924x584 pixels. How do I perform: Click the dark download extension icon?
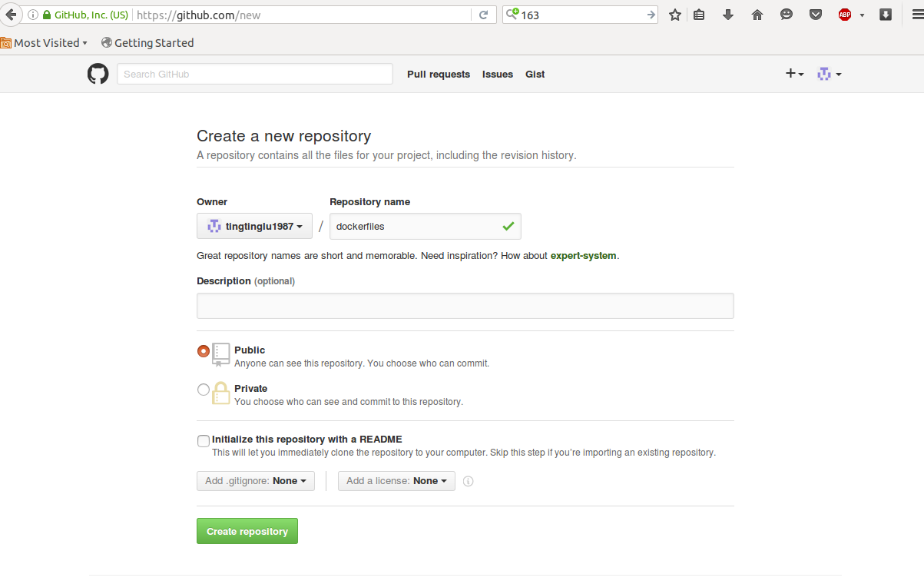pos(886,15)
